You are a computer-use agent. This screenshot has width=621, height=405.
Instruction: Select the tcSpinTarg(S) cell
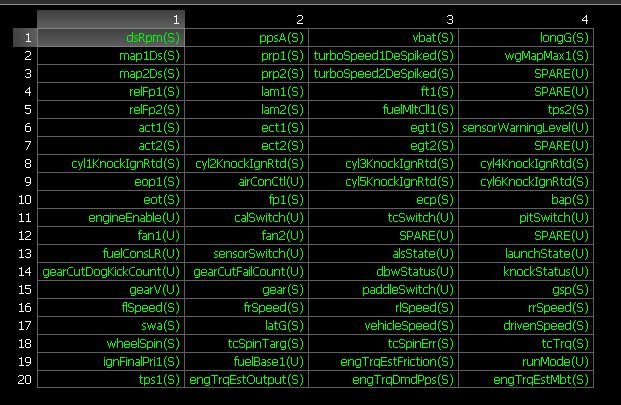[x=246, y=343]
